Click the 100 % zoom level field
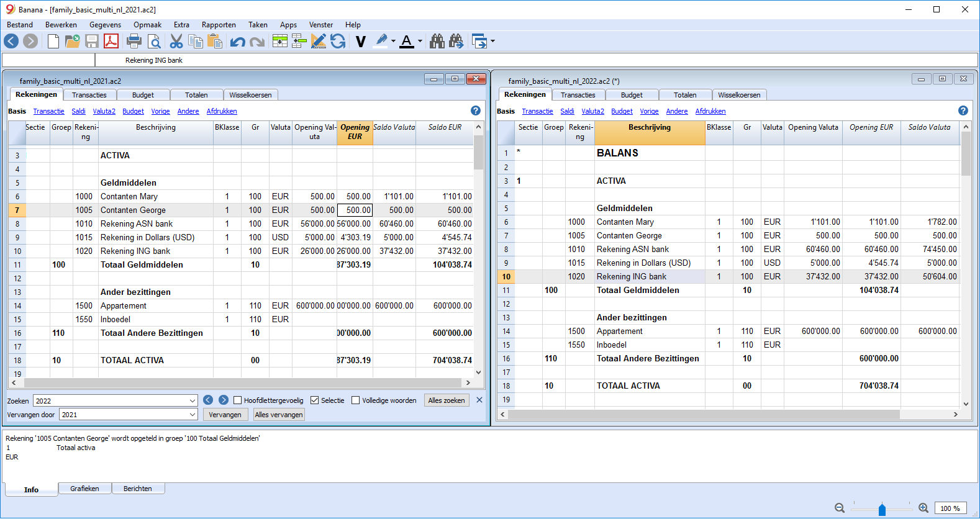This screenshot has height=519, width=980. [x=951, y=508]
